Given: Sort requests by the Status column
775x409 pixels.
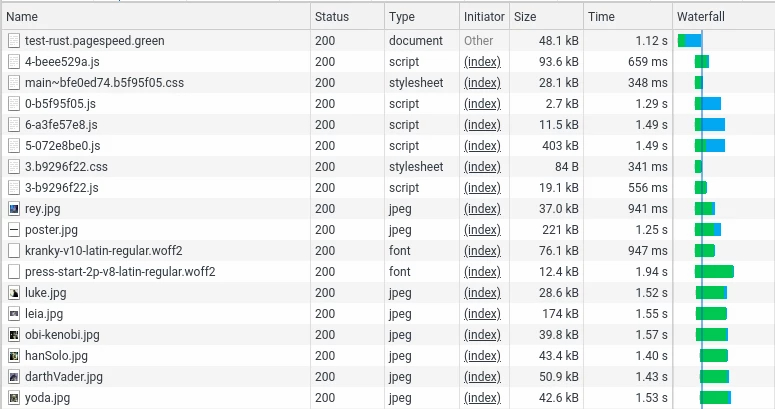Looking at the screenshot, I should 331,17.
